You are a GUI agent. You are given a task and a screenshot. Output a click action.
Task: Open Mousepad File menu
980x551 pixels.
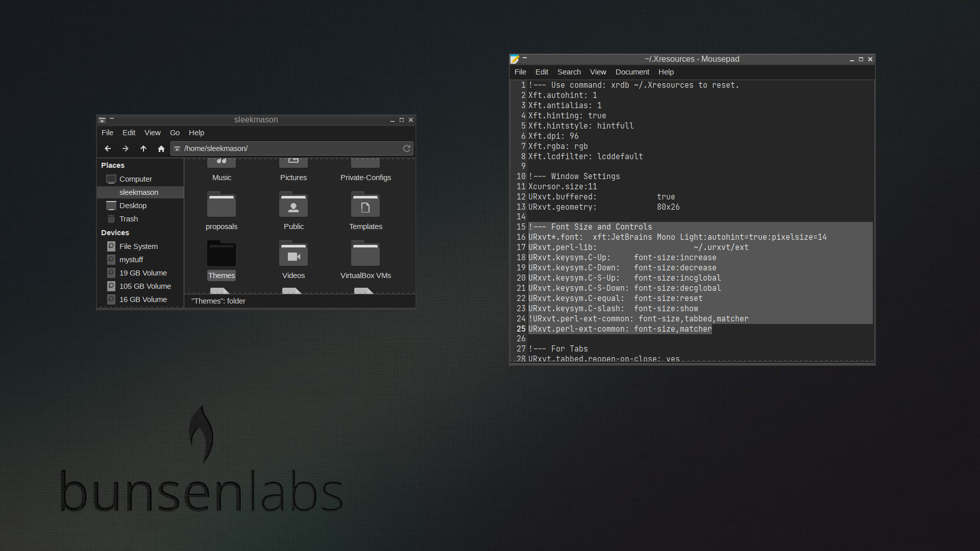[520, 72]
